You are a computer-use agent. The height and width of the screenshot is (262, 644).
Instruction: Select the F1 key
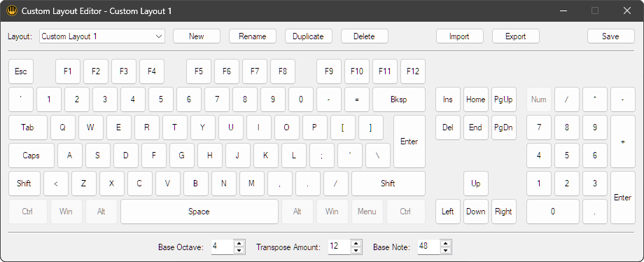[68, 71]
